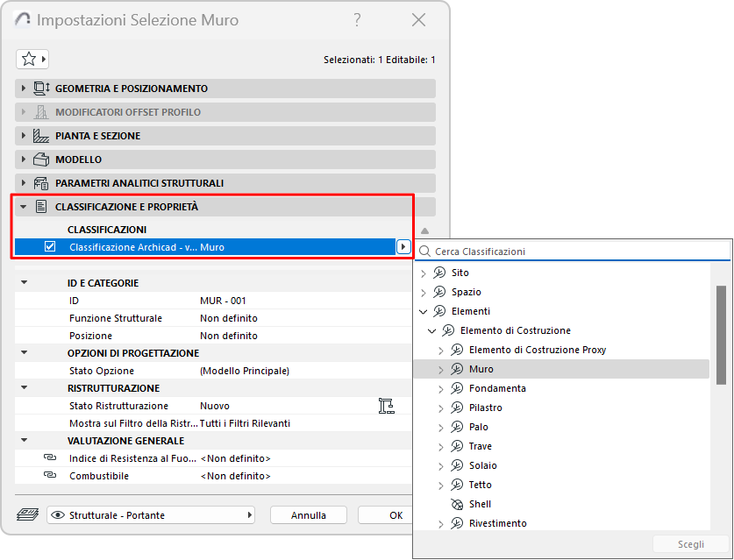Click ID value MUR - 001

pyautogui.click(x=223, y=301)
